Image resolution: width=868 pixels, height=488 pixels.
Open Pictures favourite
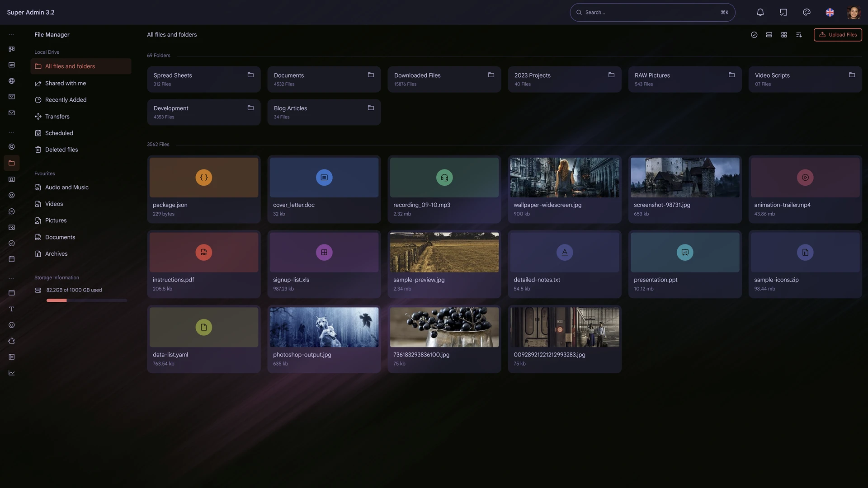coord(81,221)
